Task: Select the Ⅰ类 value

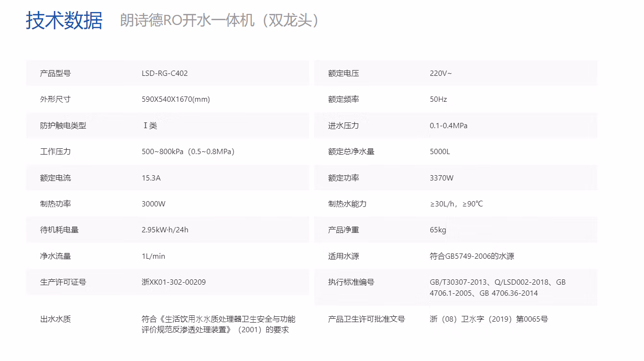Action: 150,126
